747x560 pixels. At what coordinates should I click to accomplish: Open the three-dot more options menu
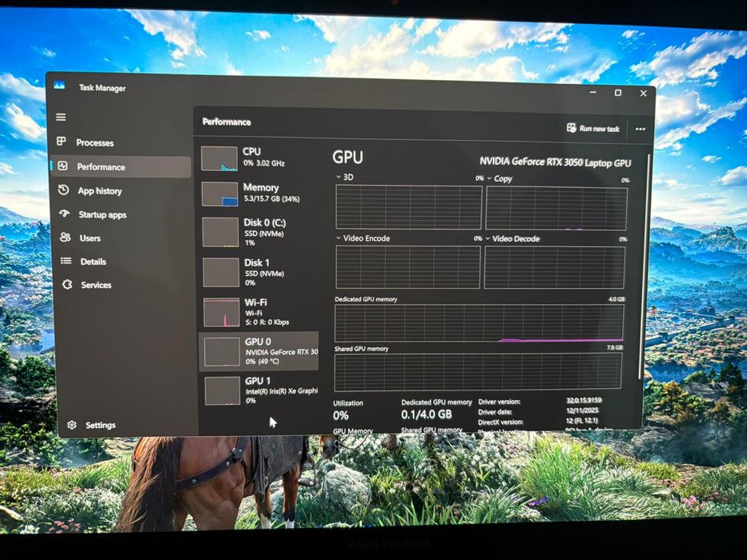pos(641,129)
